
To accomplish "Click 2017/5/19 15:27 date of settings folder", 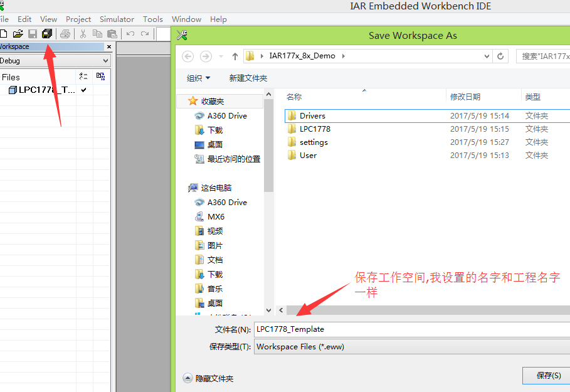I will (480, 142).
